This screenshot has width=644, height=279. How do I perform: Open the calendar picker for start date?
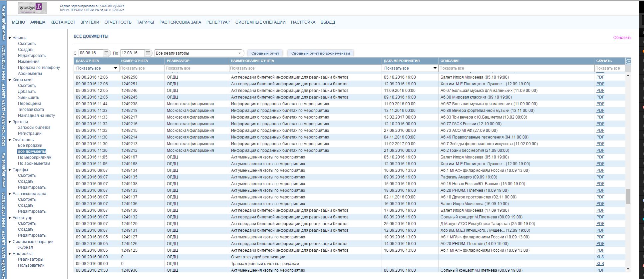coord(106,53)
